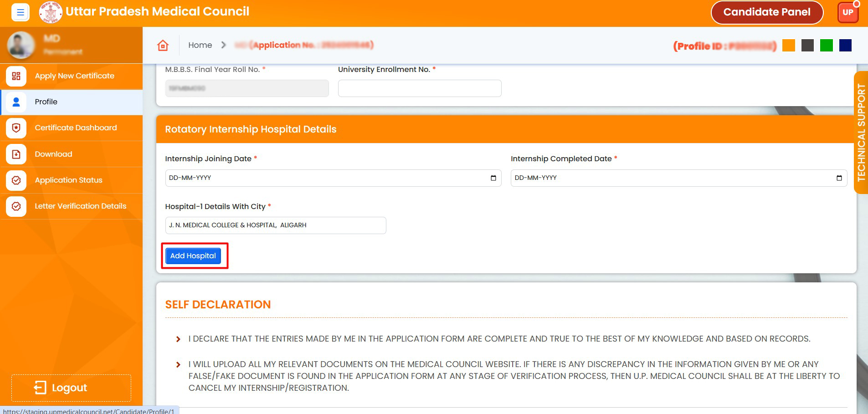Click the Application Status icon
Viewport: 868px width, 414px height.
click(x=16, y=180)
